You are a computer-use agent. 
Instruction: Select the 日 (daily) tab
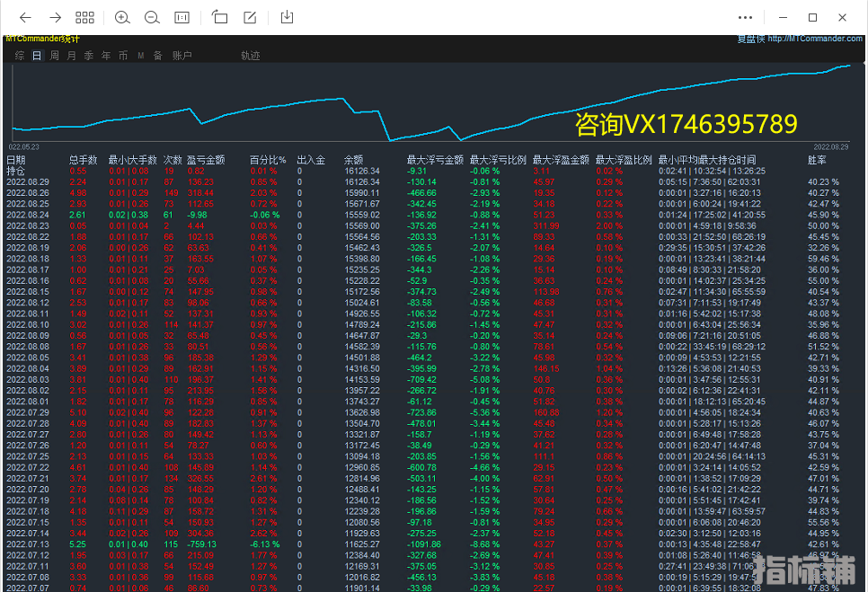point(37,56)
